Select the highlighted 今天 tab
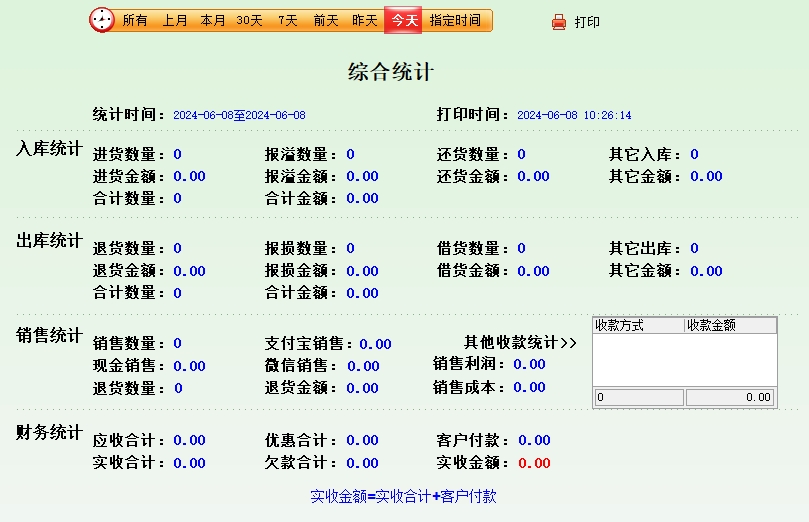 coord(404,21)
